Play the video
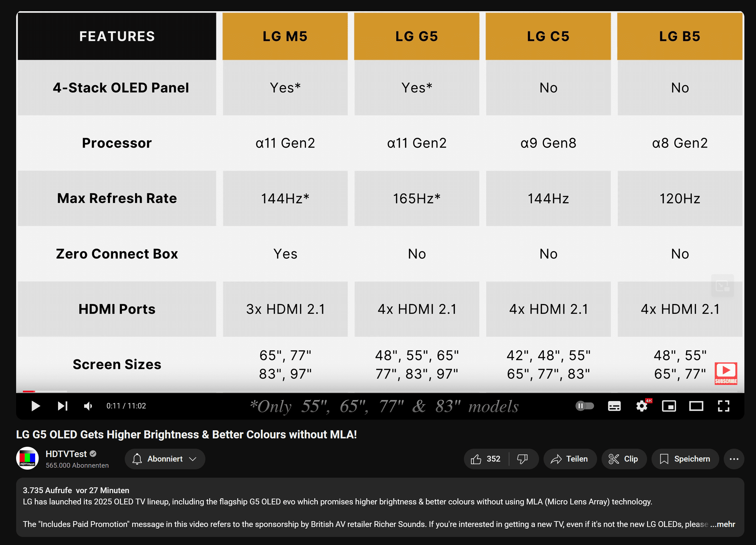Image resolution: width=756 pixels, height=545 pixels. 35,406
